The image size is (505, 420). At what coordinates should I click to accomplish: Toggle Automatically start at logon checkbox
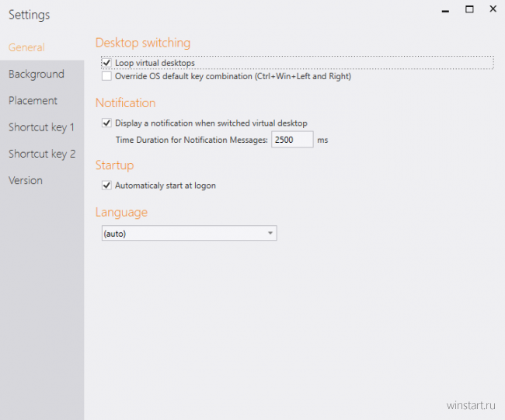[x=107, y=186]
